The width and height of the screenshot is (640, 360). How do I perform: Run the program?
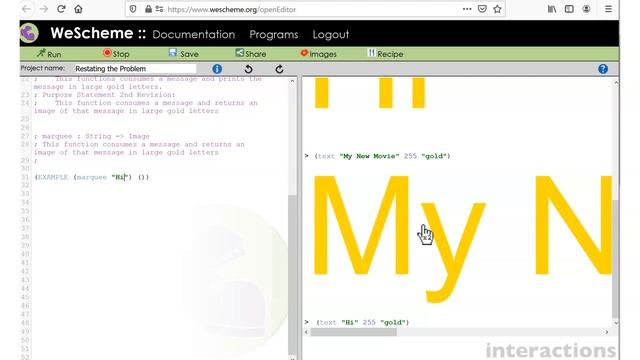click(x=49, y=53)
